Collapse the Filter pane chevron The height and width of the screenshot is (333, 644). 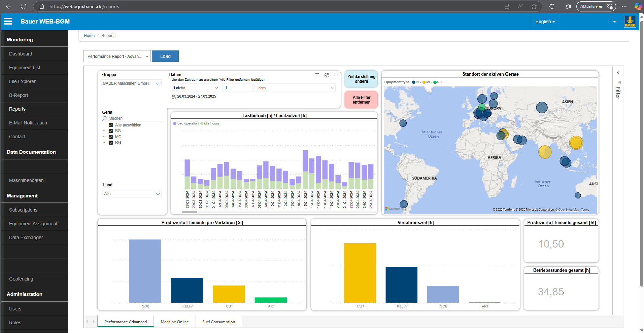click(x=618, y=73)
